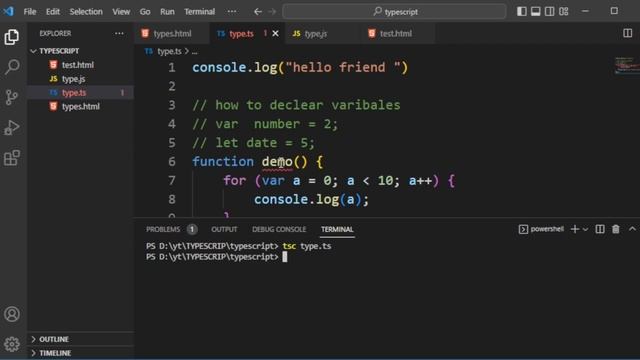Open the View menu
This screenshot has height=360, width=640.
click(x=121, y=11)
